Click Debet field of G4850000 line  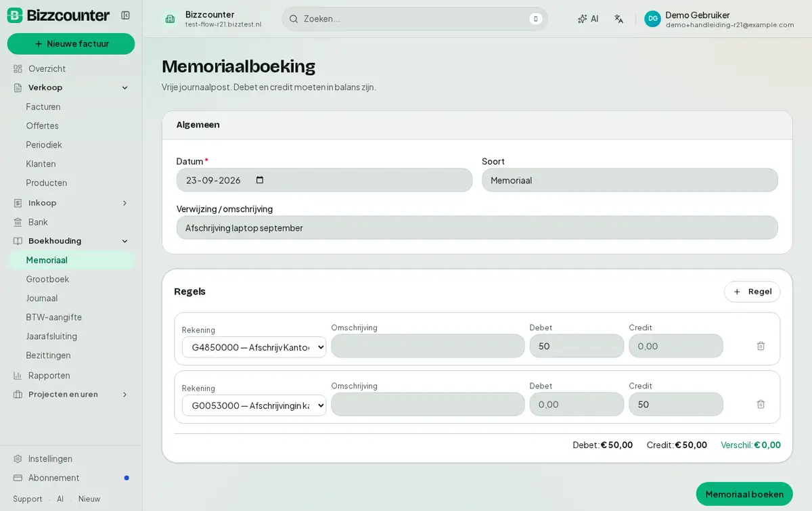coord(577,346)
